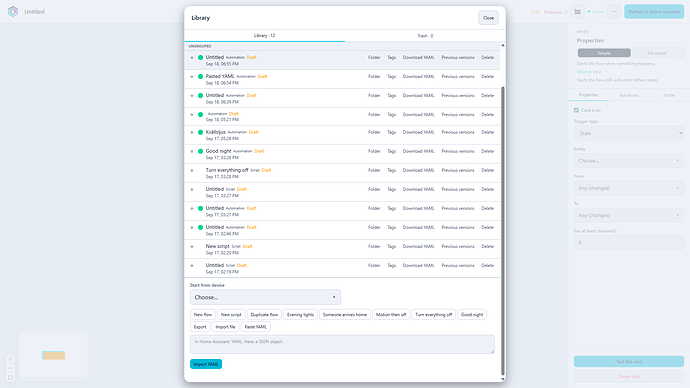Open the Entity Choose dropdown

point(629,161)
